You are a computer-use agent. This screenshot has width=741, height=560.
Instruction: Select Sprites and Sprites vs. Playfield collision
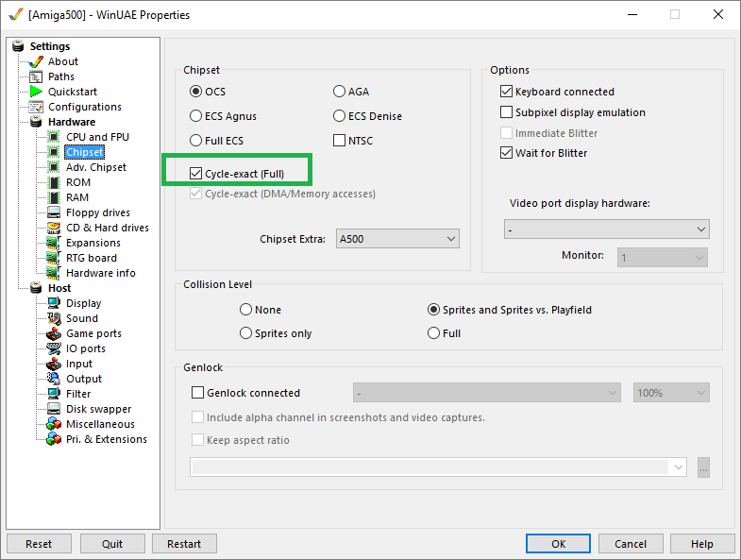point(433,310)
